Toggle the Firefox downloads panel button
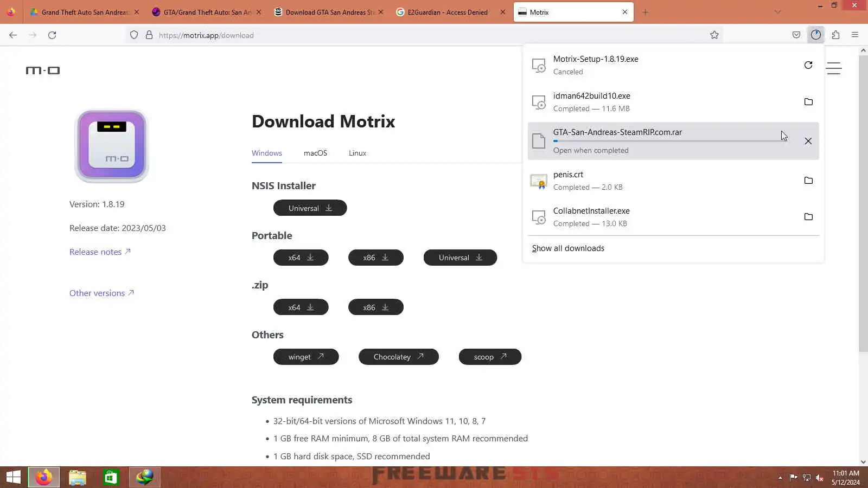The height and width of the screenshot is (488, 868). pyautogui.click(x=816, y=35)
